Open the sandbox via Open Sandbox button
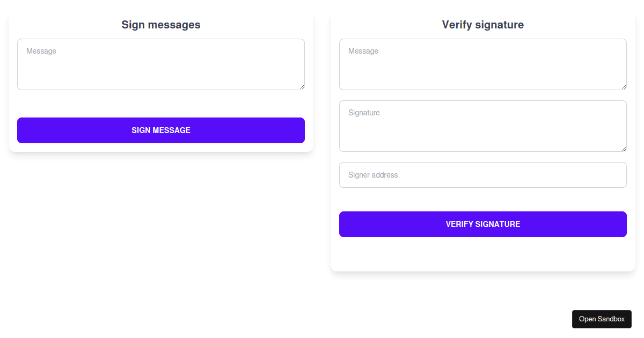Image resolution: width=644 pixels, height=338 pixels. point(602,319)
